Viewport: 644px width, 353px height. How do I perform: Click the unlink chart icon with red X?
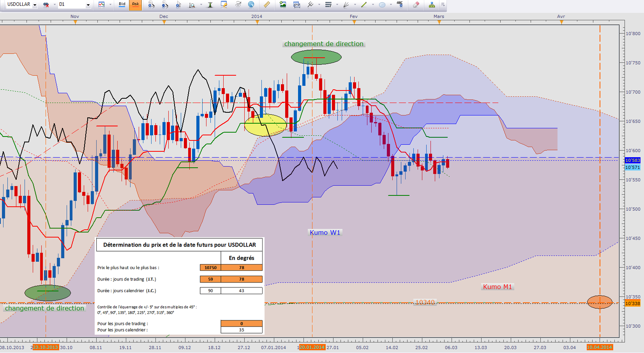click(46, 5)
